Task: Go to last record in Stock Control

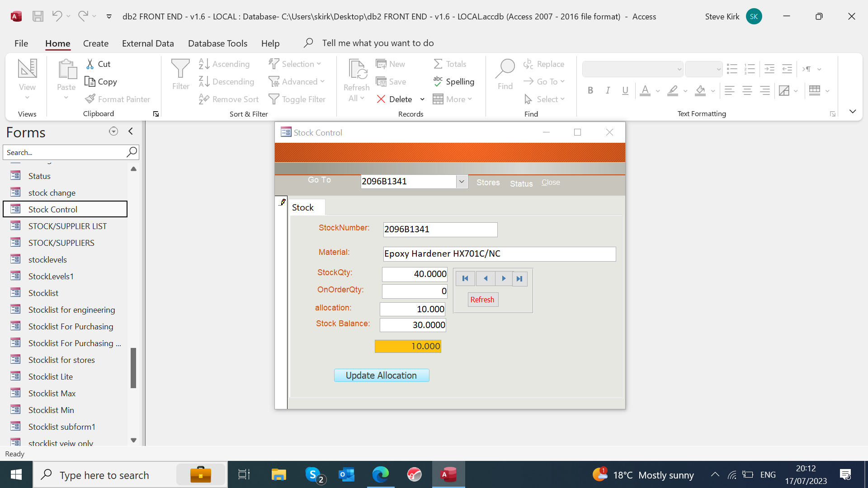Action: (520, 278)
